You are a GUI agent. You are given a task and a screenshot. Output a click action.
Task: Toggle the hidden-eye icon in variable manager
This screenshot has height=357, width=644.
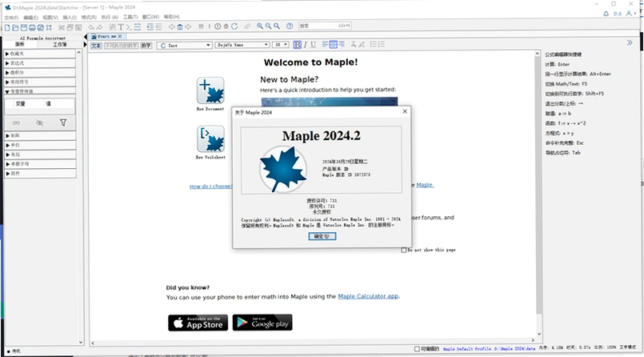click(x=39, y=122)
